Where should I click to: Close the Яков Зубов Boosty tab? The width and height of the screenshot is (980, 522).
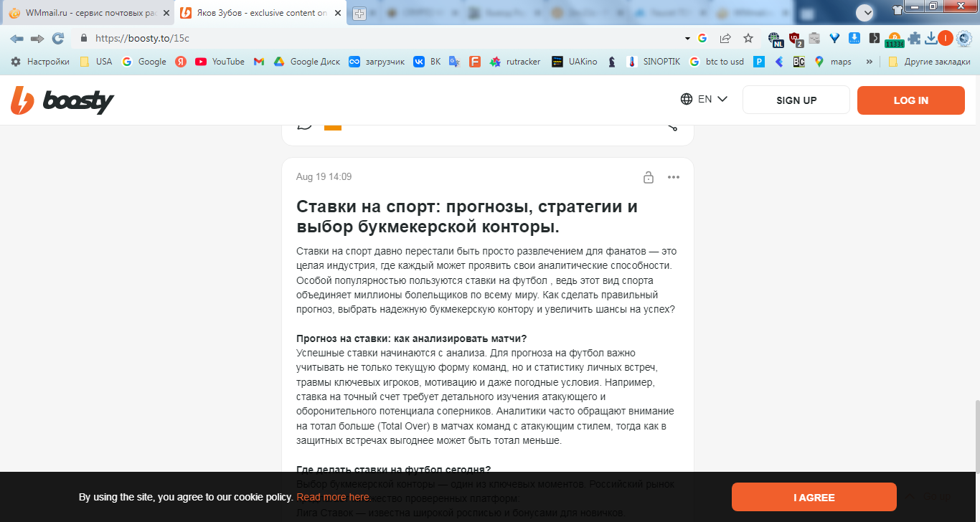(x=337, y=13)
